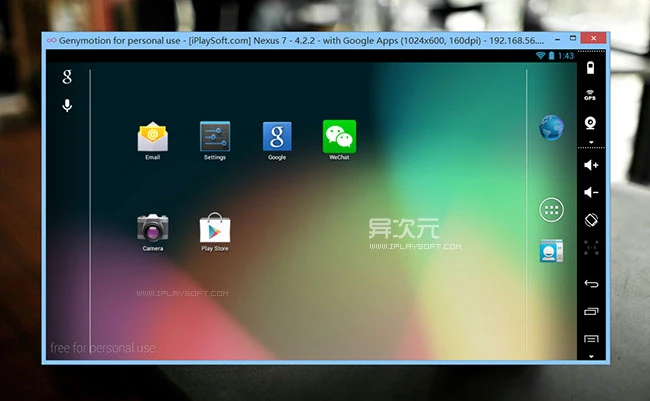Open the People contacts app
The height and width of the screenshot is (401, 650).
click(x=551, y=250)
